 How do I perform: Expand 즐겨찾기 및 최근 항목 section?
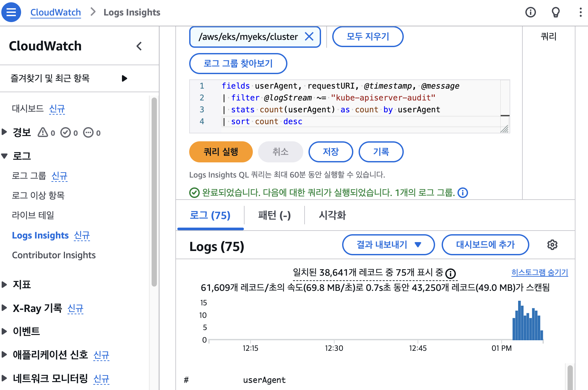pyautogui.click(x=124, y=78)
